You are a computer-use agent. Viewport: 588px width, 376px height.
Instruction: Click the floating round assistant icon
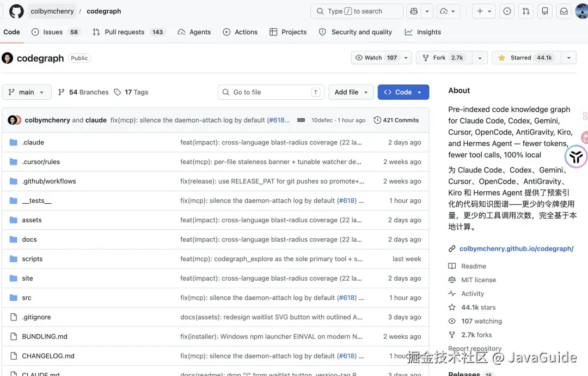pos(576,156)
